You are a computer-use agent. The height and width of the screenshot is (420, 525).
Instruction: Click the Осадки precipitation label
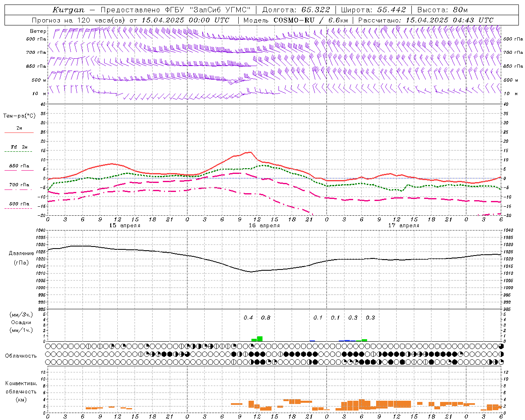(x=21, y=322)
